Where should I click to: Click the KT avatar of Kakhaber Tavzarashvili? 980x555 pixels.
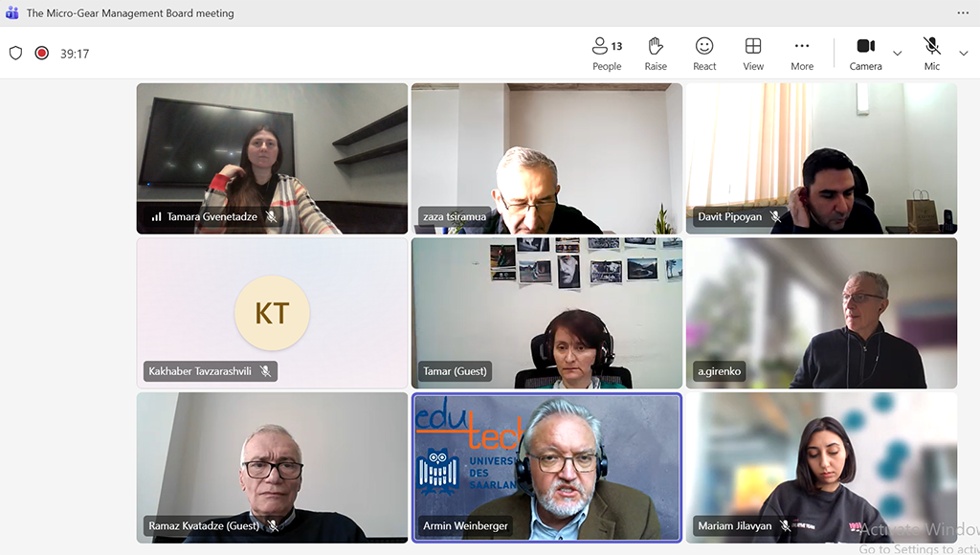tap(272, 313)
